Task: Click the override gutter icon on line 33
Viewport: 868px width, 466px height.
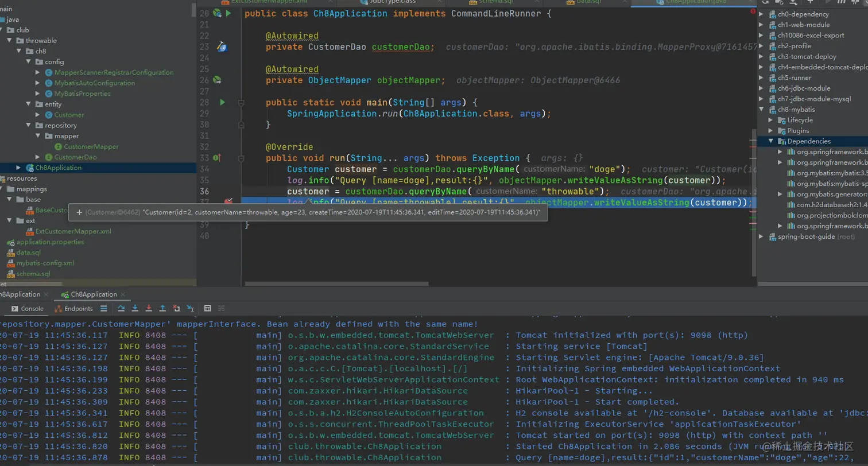Action: click(x=217, y=158)
